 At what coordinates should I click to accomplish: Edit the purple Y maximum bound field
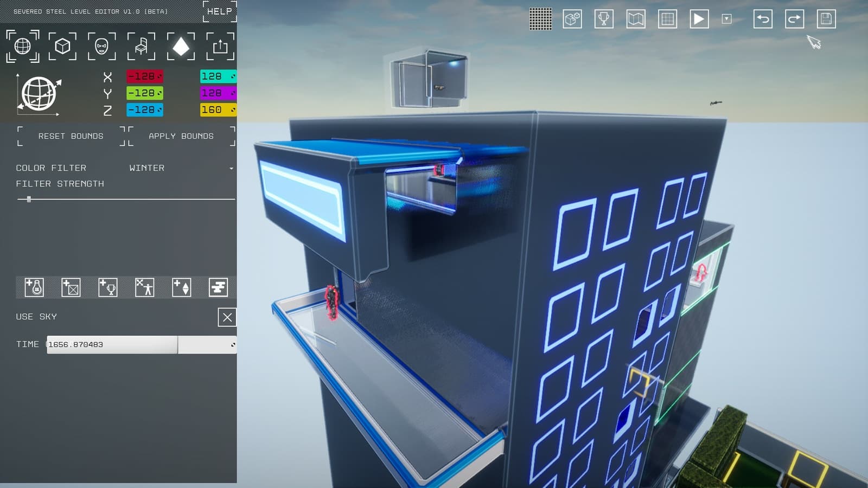click(x=218, y=93)
